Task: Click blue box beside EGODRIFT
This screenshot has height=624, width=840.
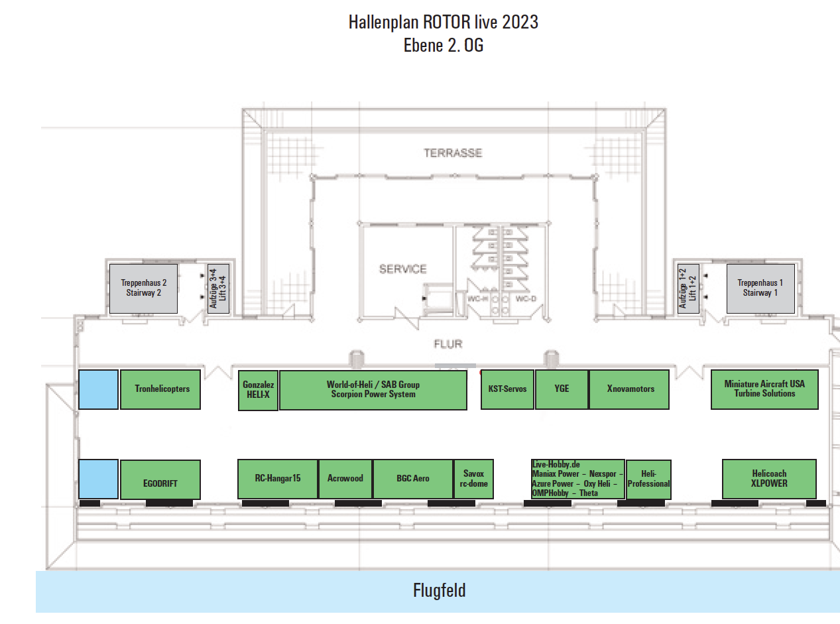Action: 99,479
